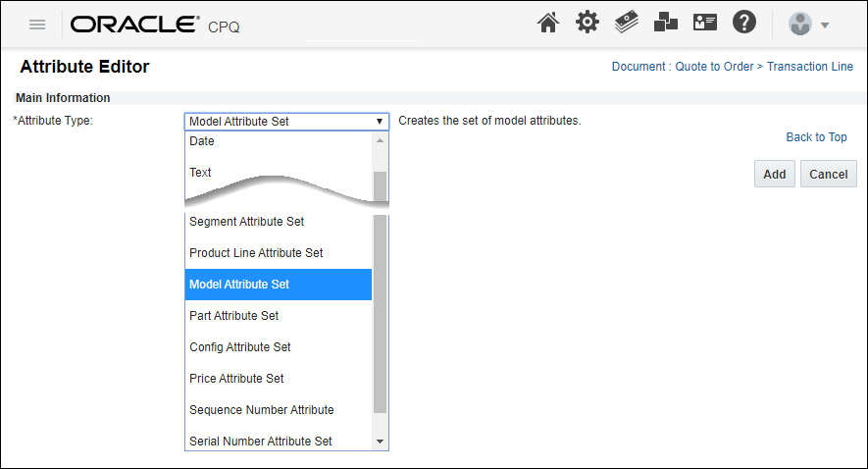Select Config Attribute Set option
The height and width of the screenshot is (469, 868).
tap(279, 347)
